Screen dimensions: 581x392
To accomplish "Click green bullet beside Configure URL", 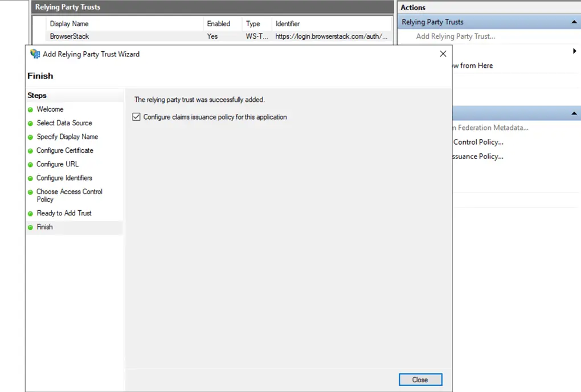I will pos(30,165).
